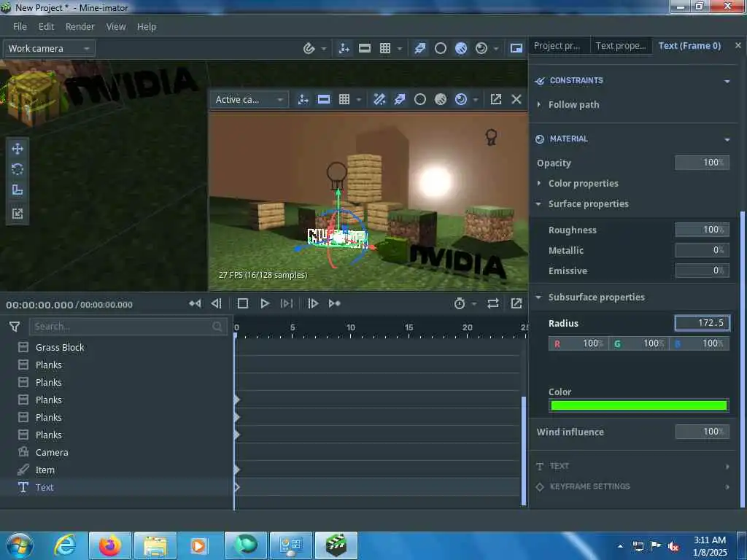Screen dimensions: 747x560
Task: Open snap settings dropdown arrow
Action: click(x=324, y=49)
